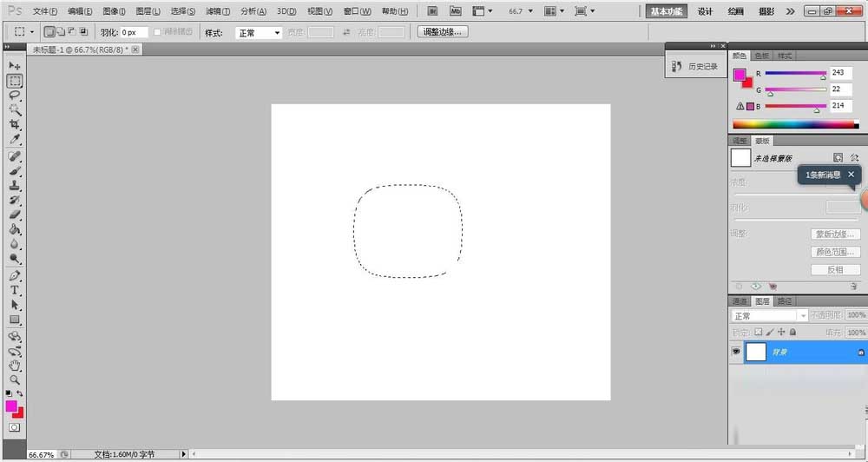
Task: Choose New Selection mode in options bar
Action: [x=49, y=32]
